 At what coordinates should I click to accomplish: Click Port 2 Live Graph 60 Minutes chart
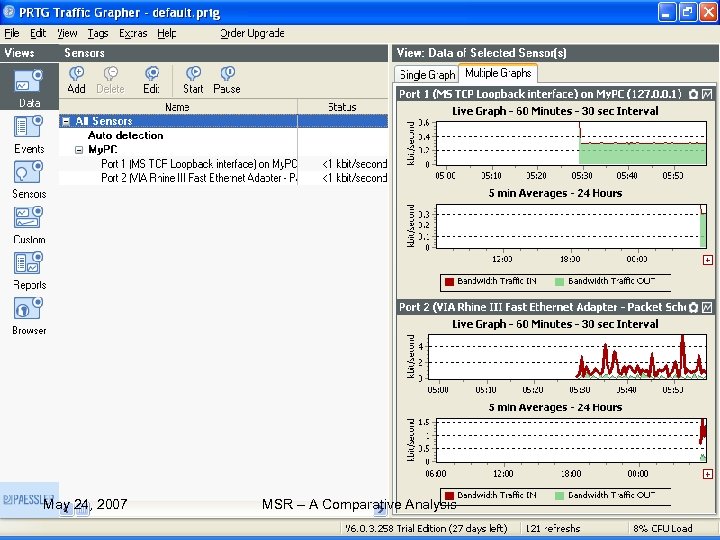(x=568, y=357)
